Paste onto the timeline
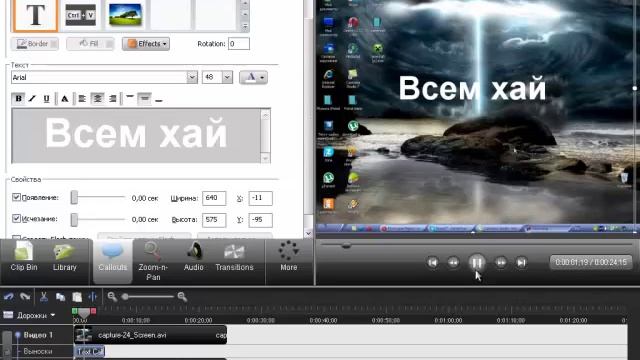The height and width of the screenshot is (360, 640). point(77,297)
